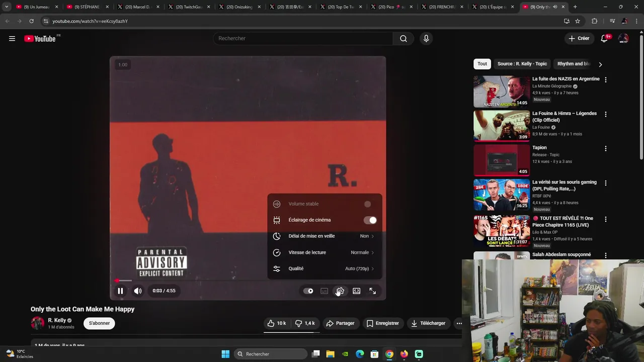
Task: Open Délai de mise en veille submenu
Action: (x=325, y=236)
